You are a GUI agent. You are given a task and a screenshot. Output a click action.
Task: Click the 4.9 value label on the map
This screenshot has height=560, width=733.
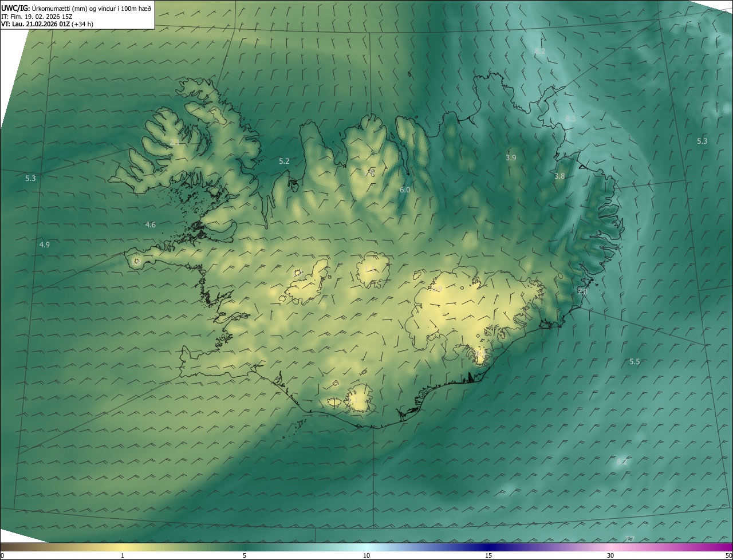coord(44,245)
